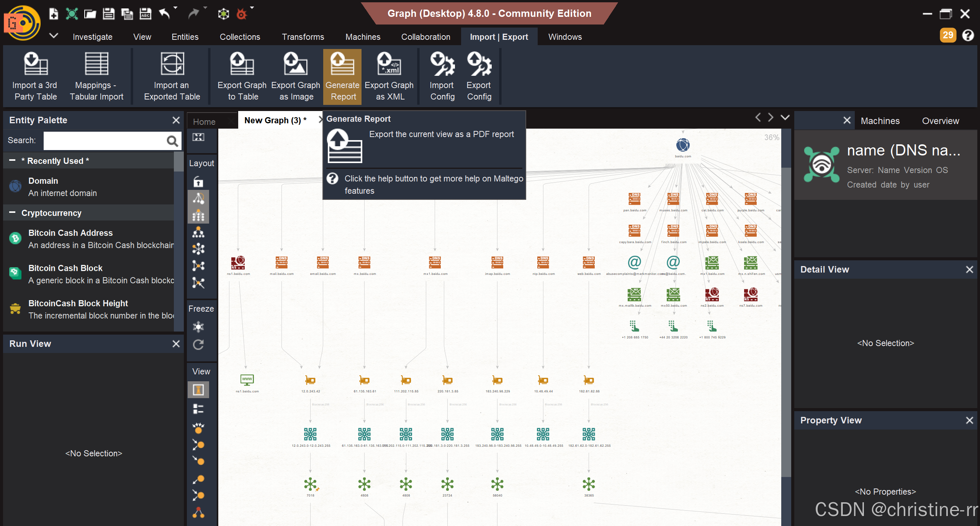This screenshot has width=980, height=526.
Task: Click the zoom-to-fit icon below Home tab
Action: click(198, 137)
